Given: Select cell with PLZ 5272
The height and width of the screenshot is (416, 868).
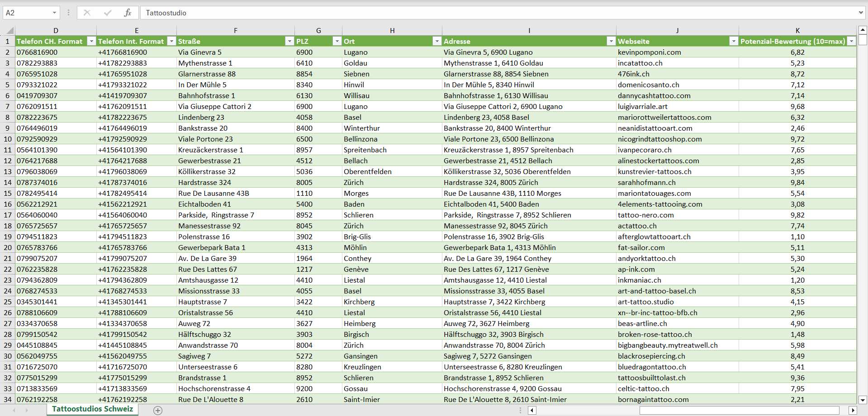Looking at the screenshot, I should pos(318,356).
